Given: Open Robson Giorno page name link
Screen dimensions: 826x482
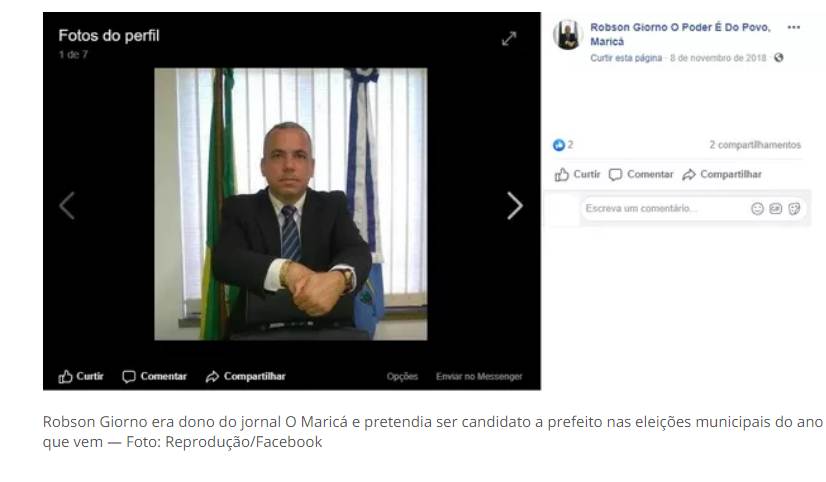Looking at the screenshot, I should click(680, 34).
